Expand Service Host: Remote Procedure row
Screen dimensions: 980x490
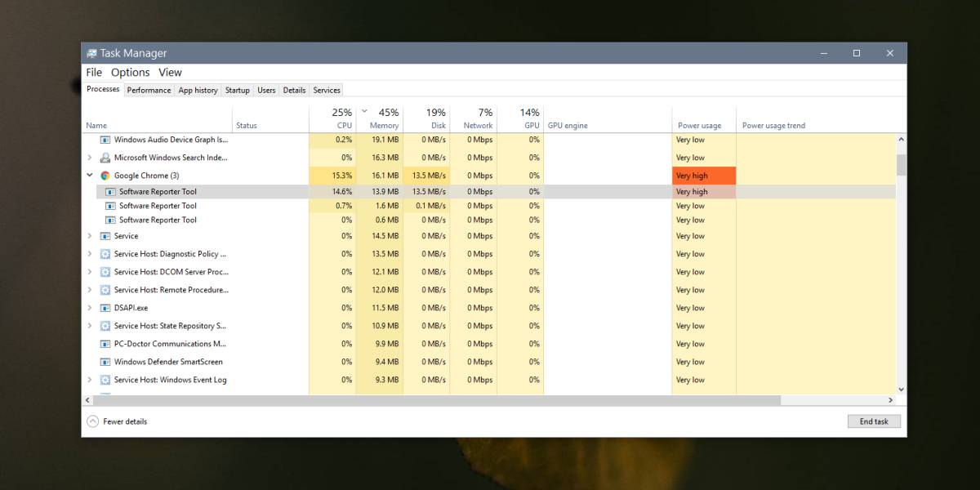pyautogui.click(x=90, y=290)
